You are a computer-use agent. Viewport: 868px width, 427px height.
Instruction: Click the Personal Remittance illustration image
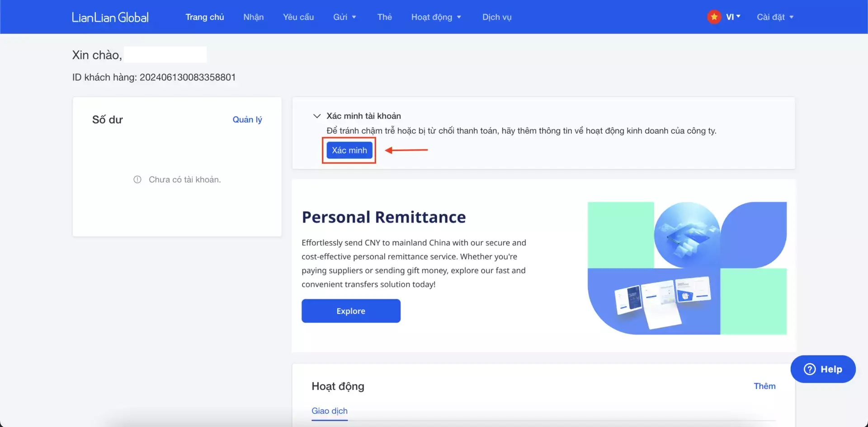[x=687, y=268]
